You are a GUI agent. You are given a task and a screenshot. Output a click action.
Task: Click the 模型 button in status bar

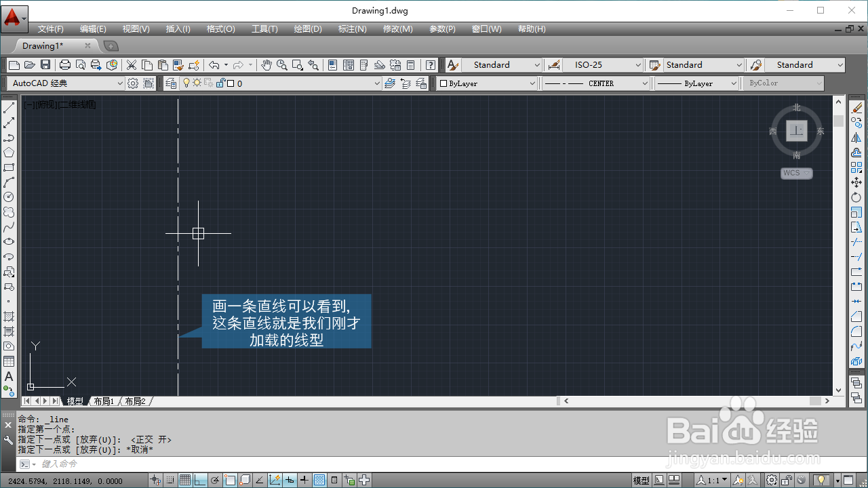click(x=642, y=481)
